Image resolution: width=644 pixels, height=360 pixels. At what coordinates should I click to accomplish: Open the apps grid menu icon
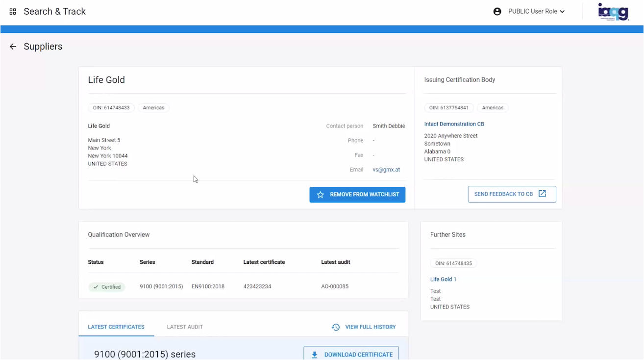tap(13, 11)
